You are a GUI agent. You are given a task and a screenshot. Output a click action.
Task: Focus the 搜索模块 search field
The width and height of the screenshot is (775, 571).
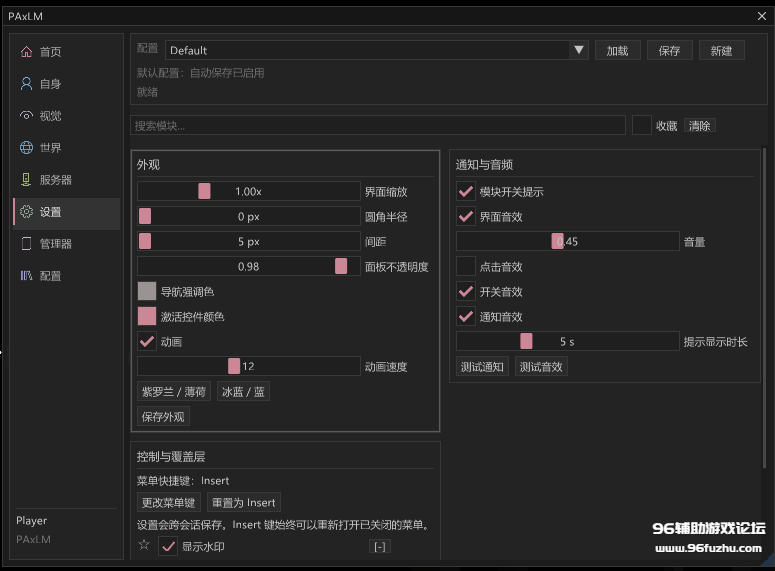378,126
